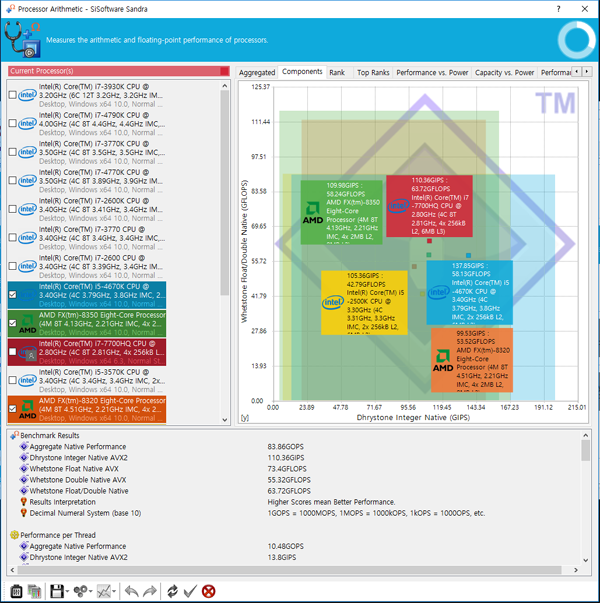Click the gears options icon

(80, 591)
